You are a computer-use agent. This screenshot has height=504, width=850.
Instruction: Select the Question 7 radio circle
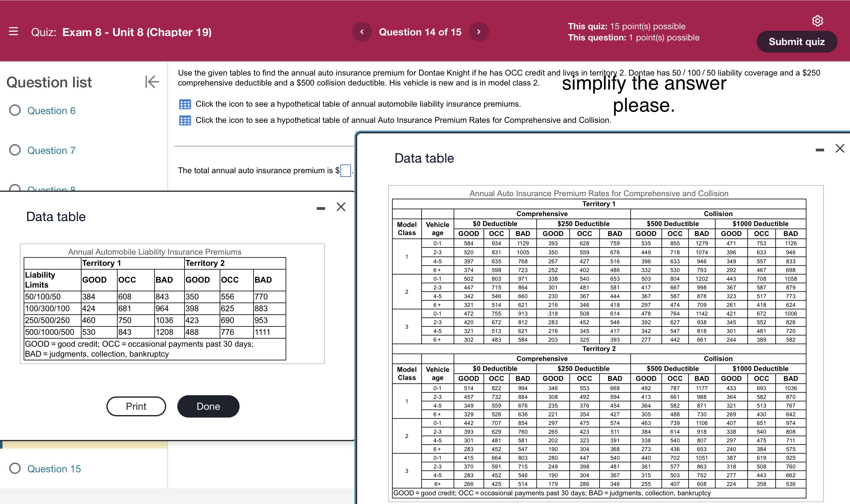(x=15, y=150)
